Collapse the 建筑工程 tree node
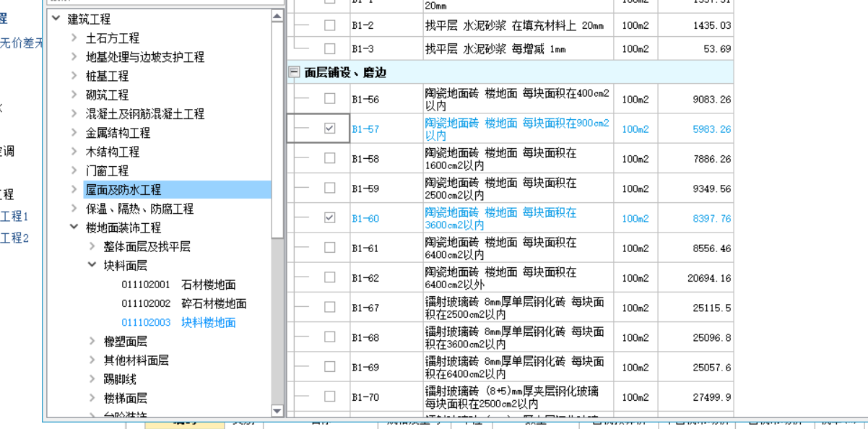 pyautogui.click(x=56, y=19)
